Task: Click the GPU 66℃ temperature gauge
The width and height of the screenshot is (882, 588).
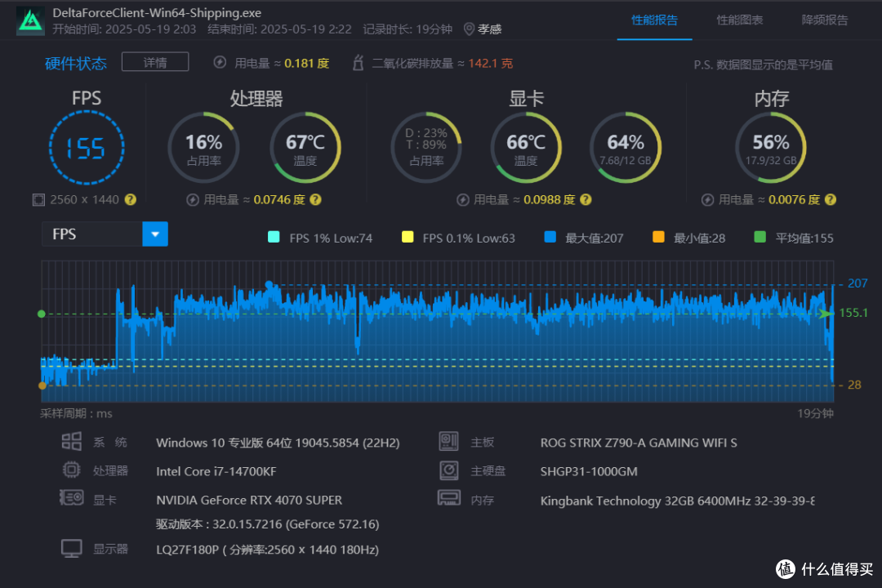Action: click(x=526, y=148)
